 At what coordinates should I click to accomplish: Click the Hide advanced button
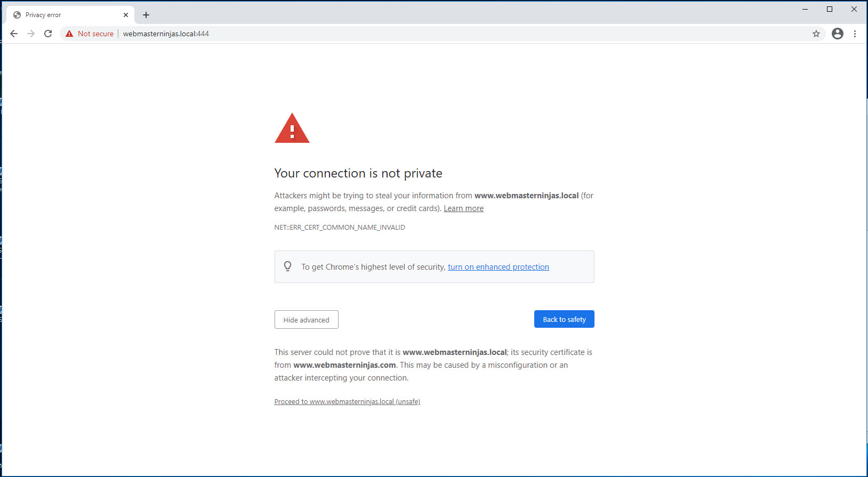tap(306, 319)
